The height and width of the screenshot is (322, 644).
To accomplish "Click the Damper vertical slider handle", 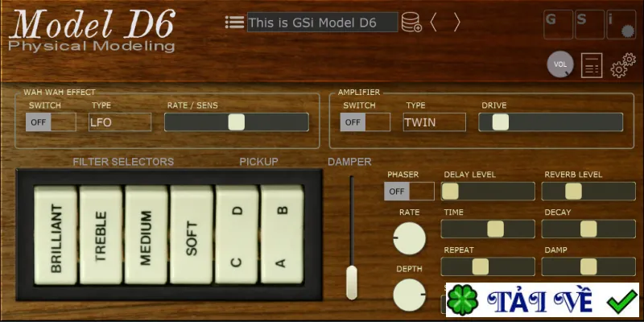I will [x=352, y=283].
